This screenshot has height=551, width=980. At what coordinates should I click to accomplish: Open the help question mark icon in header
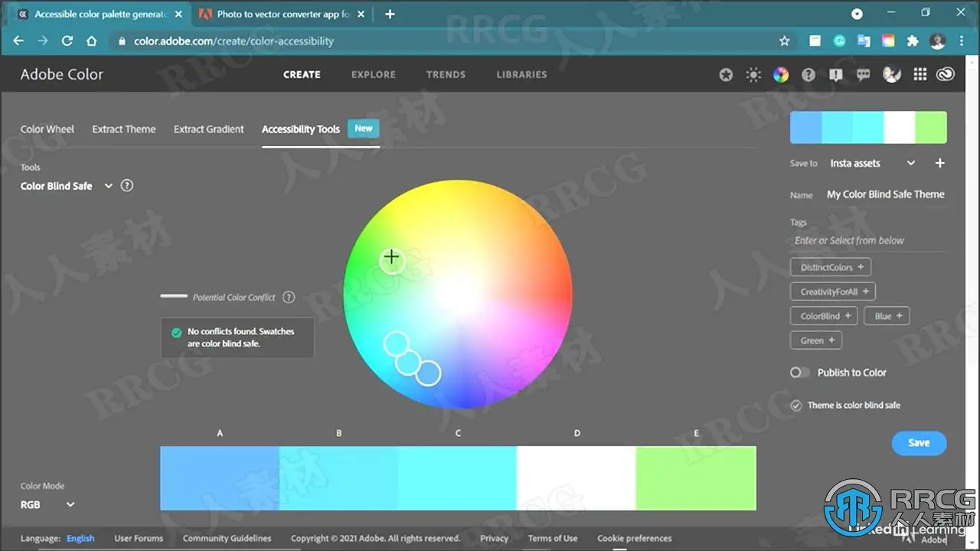[x=808, y=74]
